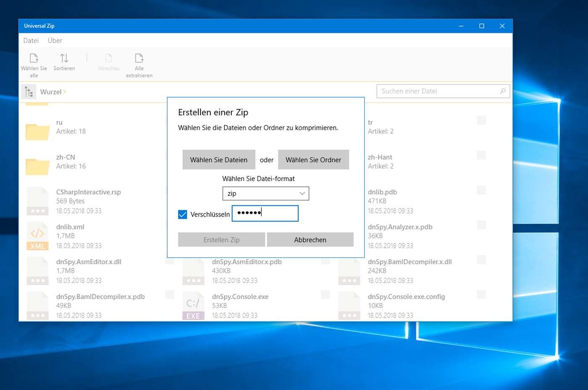Image resolution: width=588 pixels, height=390 pixels.
Task: Click the Erstellen Zip button
Action: tap(221, 240)
